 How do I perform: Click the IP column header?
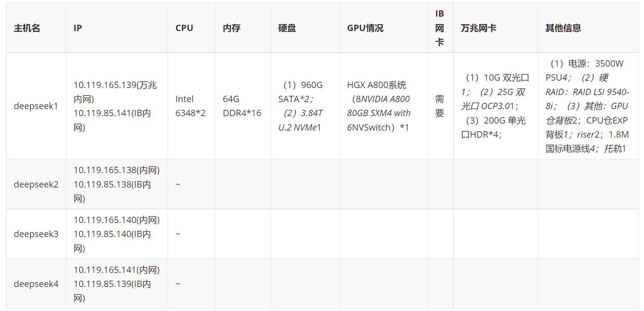click(x=78, y=28)
